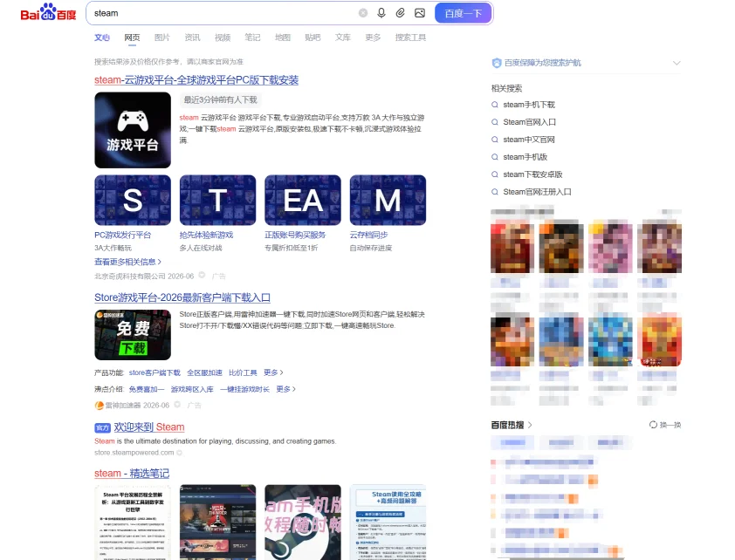This screenshot has height=560, width=735.
Task: Select the 网页 tab
Action: click(132, 38)
